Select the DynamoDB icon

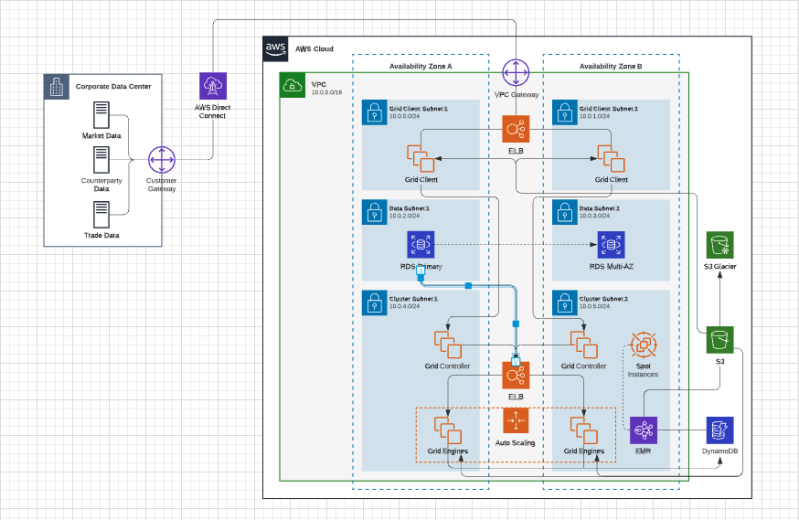click(x=720, y=430)
